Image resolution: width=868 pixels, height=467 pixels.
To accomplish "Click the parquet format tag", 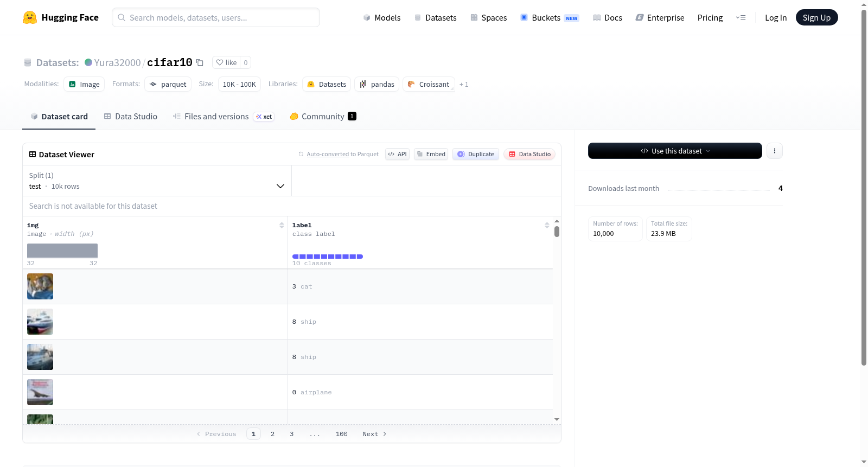I will (168, 84).
